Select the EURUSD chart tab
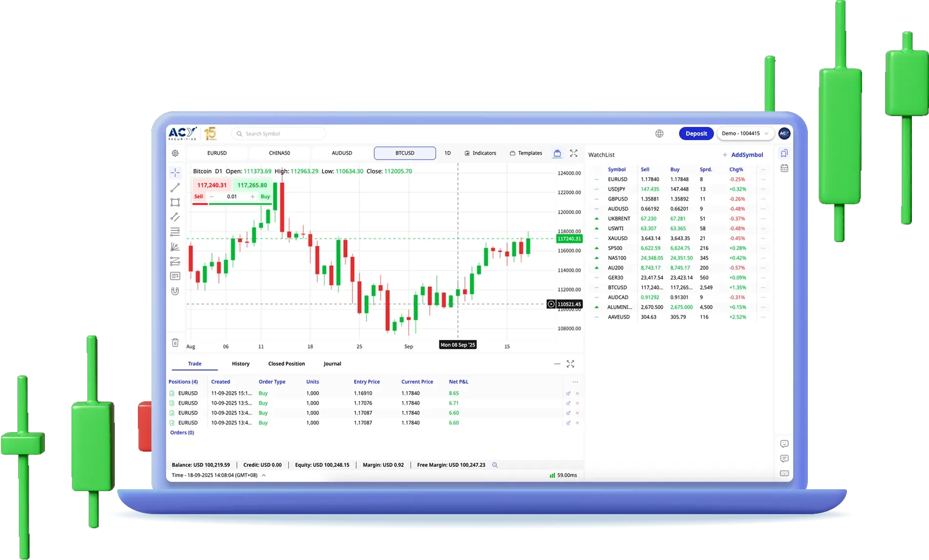This screenshot has width=929, height=560. click(x=216, y=153)
